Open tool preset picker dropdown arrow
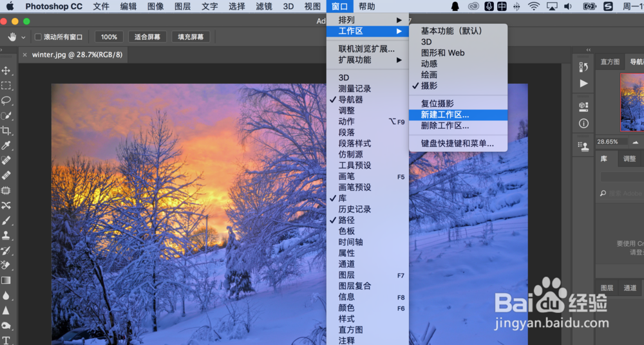 click(23, 37)
